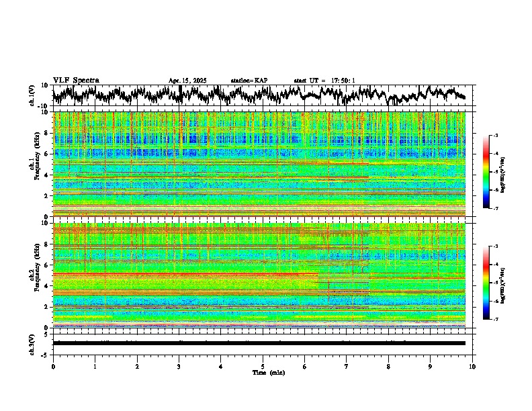Click time axis tick label "2"

[x=137, y=367]
